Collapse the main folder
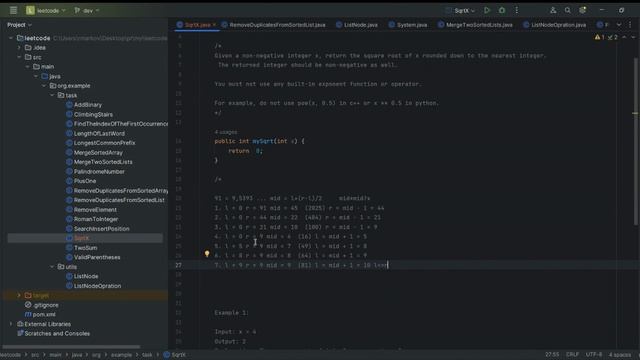This screenshot has width=640, height=360. (28, 67)
